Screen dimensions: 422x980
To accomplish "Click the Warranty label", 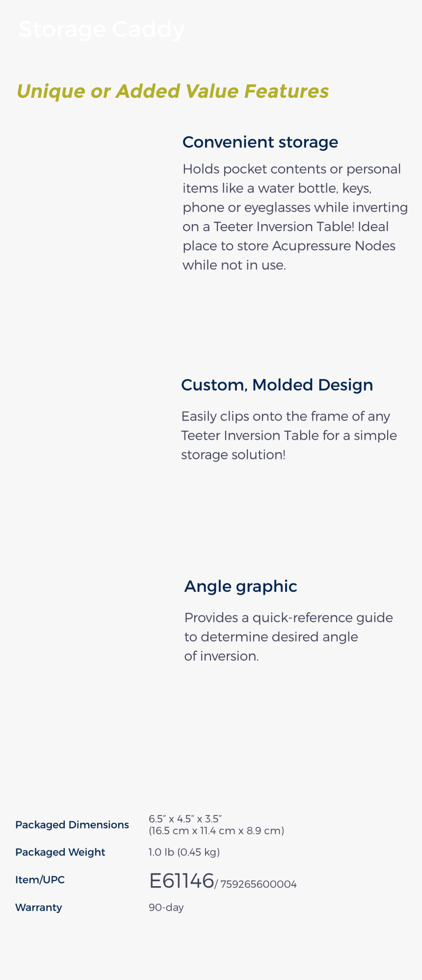I will [39, 907].
